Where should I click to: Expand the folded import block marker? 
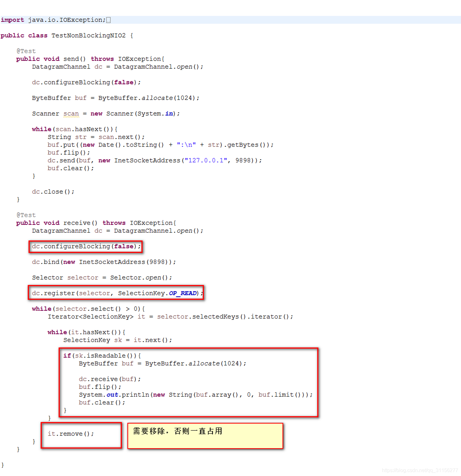108,20
